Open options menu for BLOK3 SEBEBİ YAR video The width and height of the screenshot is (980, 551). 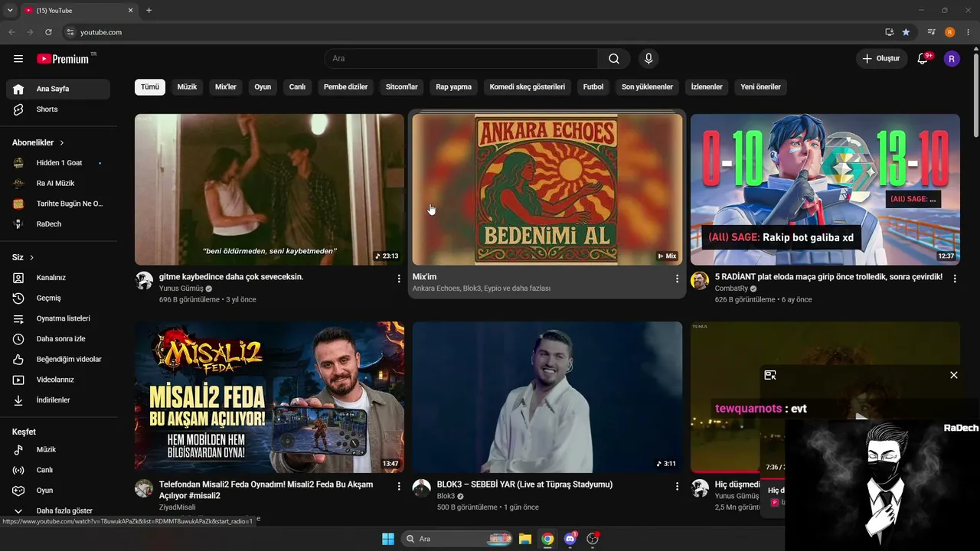(677, 486)
